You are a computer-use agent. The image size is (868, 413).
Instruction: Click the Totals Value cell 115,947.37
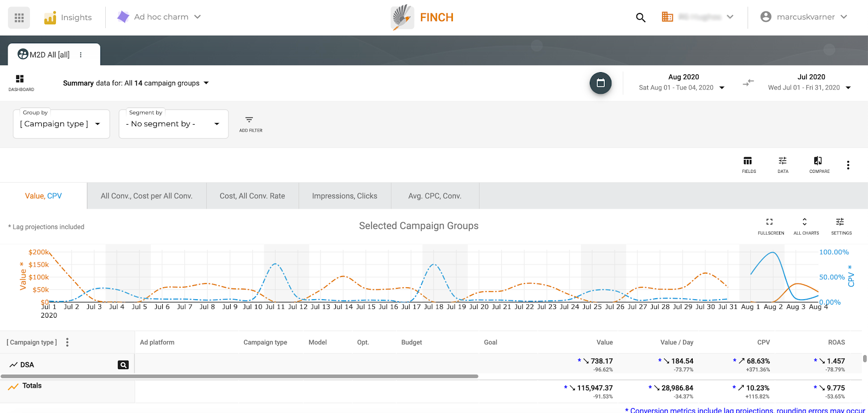point(595,388)
